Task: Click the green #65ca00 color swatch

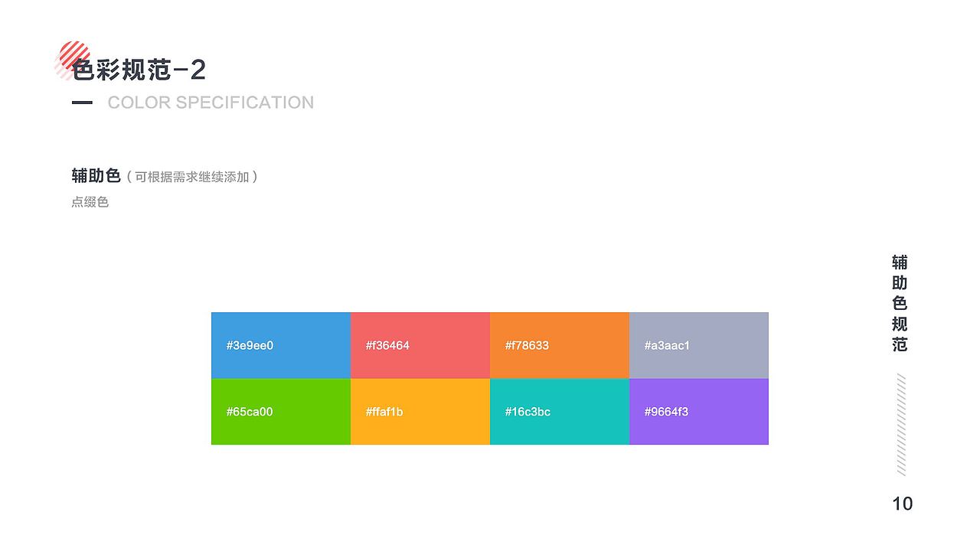Action: click(281, 412)
